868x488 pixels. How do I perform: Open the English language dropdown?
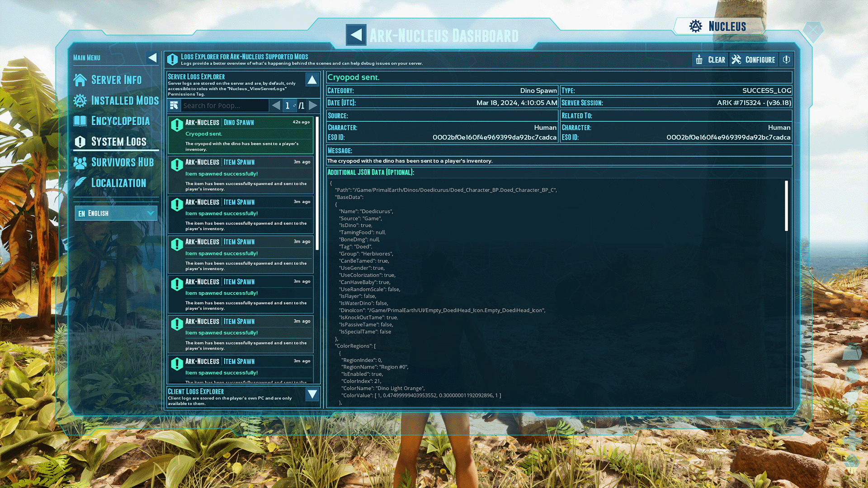(x=116, y=213)
